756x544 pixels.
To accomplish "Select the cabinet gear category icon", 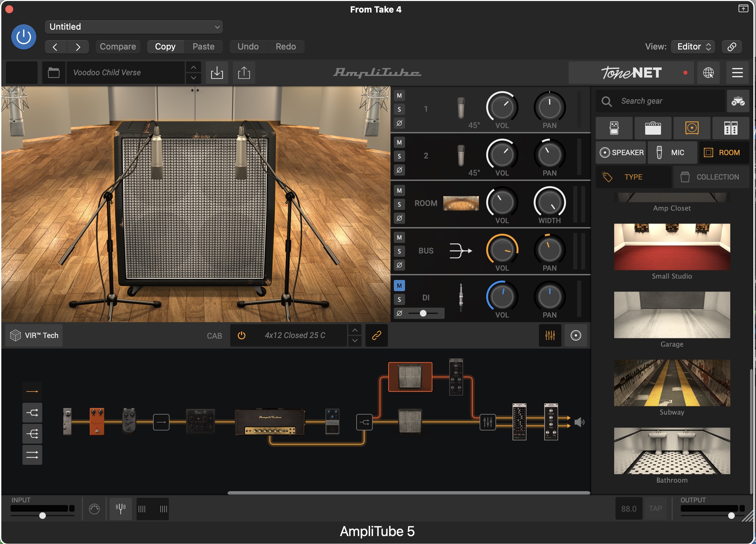I will pyautogui.click(x=692, y=128).
